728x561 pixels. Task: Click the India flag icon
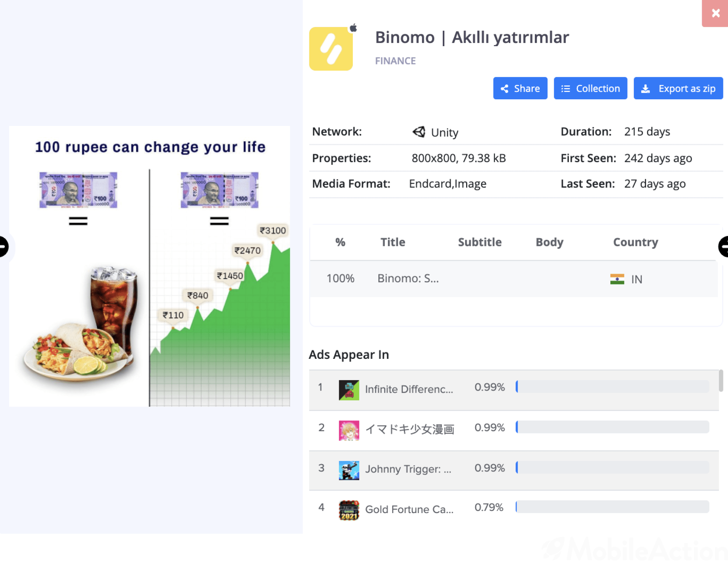[617, 279]
